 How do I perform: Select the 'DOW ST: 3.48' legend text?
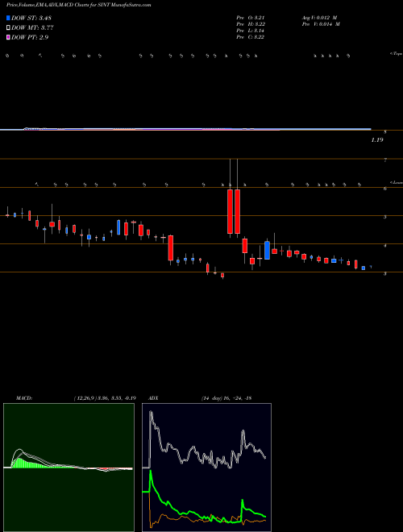[31, 18]
